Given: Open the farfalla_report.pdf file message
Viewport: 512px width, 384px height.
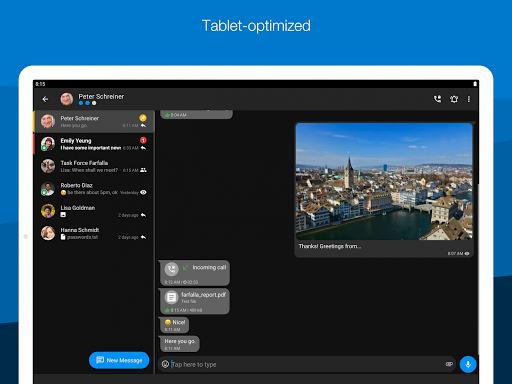Looking at the screenshot, I should [x=195, y=301].
